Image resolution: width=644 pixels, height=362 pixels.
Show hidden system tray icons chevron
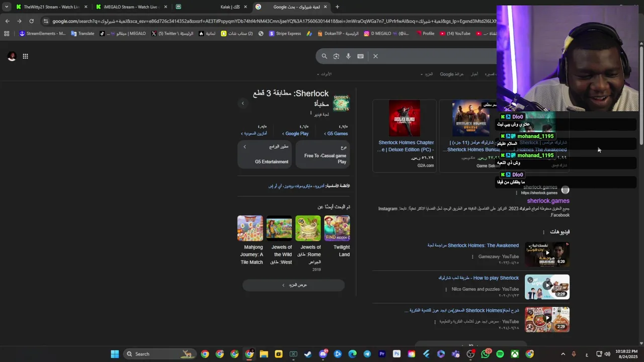[x=562, y=354]
